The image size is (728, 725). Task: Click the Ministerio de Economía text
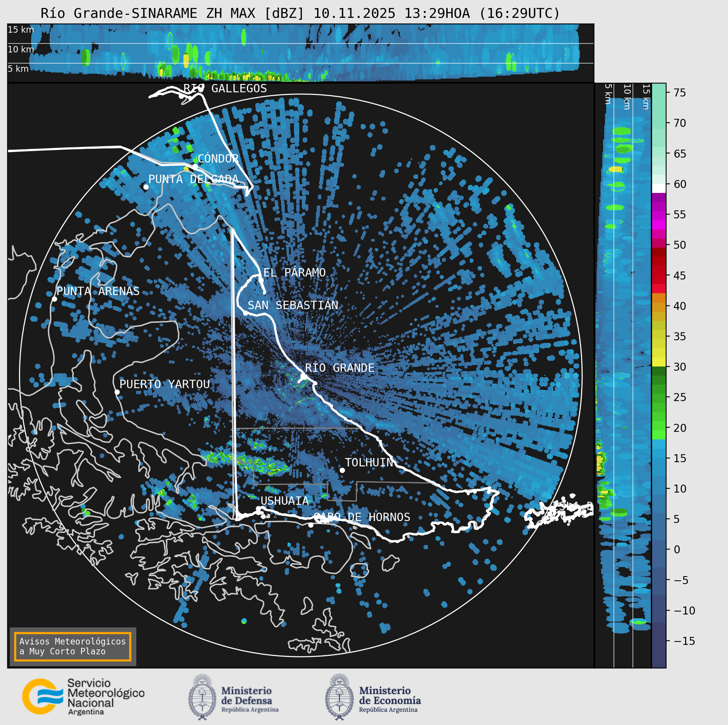390,700
